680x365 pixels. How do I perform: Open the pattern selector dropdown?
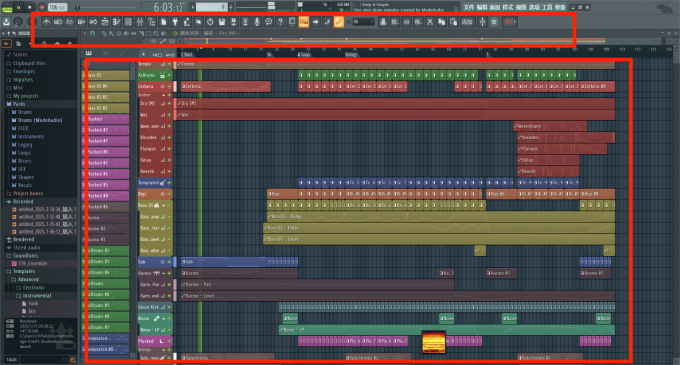[x=211, y=7]
